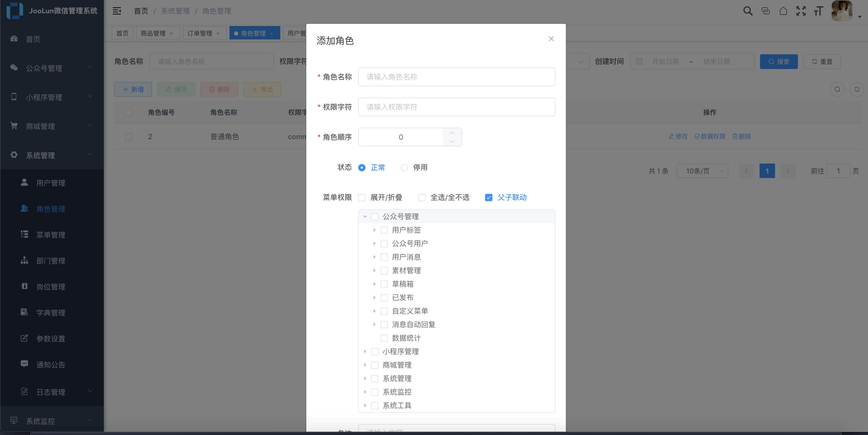This screenshot has width=868, height=435.
Task: Open 岗位管理 in the sidebar
Action: tap(51, 286)
